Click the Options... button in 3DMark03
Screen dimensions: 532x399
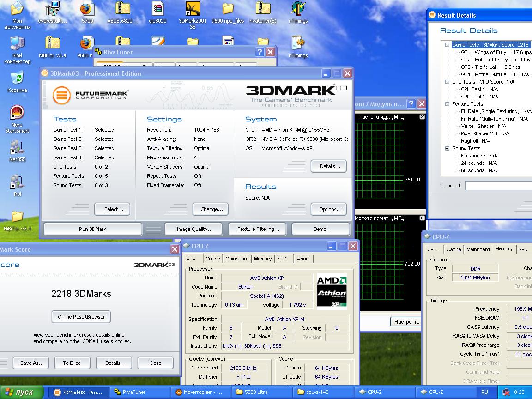click(330, 209)
